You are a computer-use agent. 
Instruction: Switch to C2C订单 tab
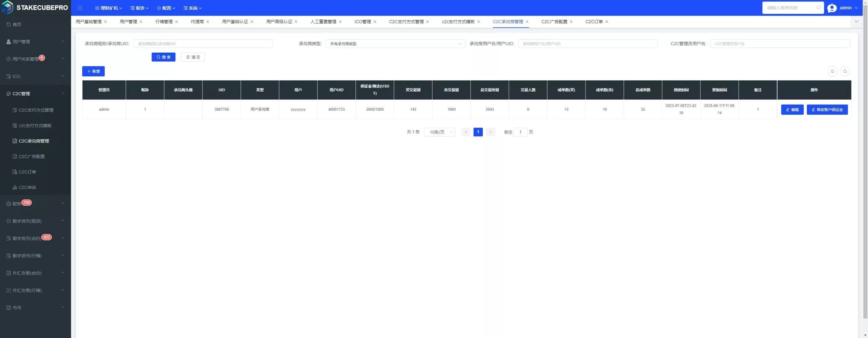(x=594, y=22)
